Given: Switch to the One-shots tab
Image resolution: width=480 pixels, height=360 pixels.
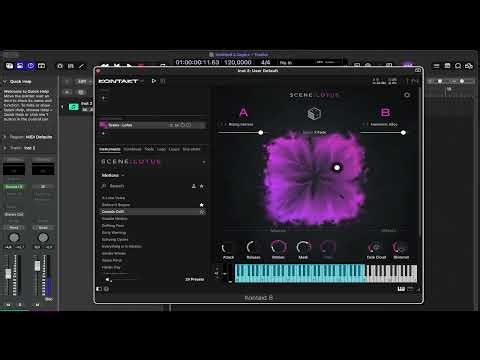Looking at the screenshot, I should click(191, 149).
